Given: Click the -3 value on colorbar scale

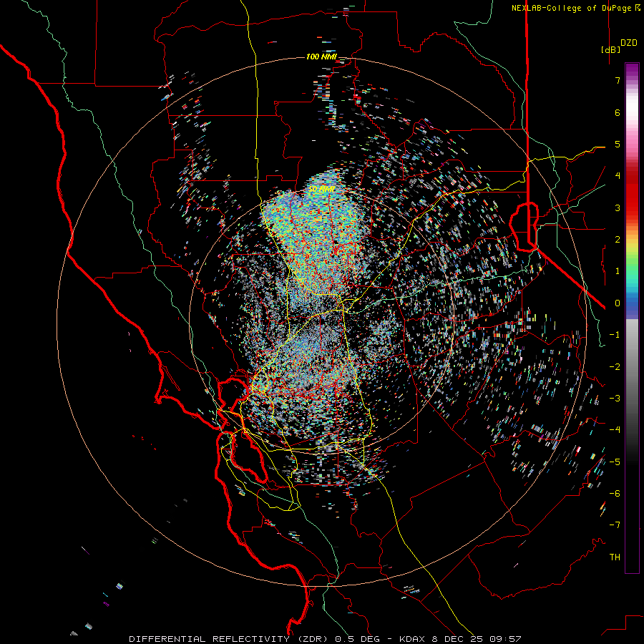Looking at the screenshot, I should click(x=615, y=399).
